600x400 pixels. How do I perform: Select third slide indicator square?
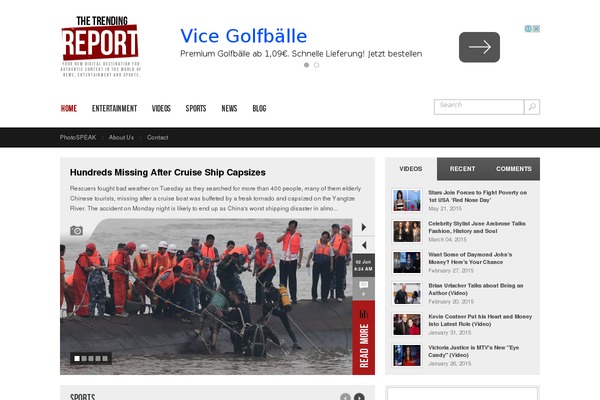coord(91,358)
